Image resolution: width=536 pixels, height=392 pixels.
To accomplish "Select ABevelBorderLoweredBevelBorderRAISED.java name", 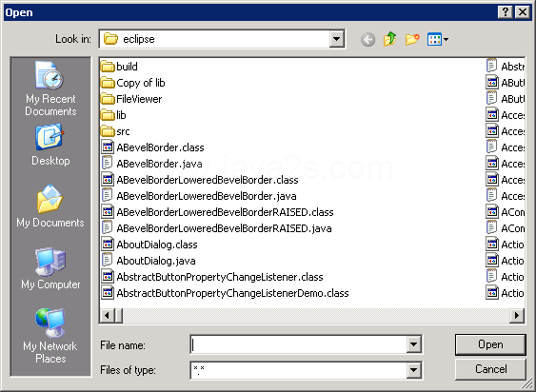I will 224,228.
